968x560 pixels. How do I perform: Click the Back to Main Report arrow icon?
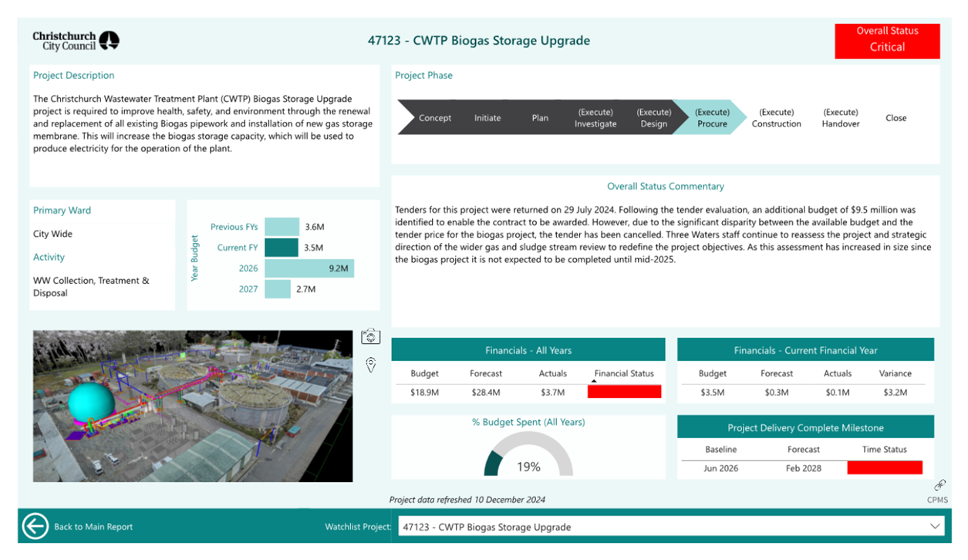point(35,526)
